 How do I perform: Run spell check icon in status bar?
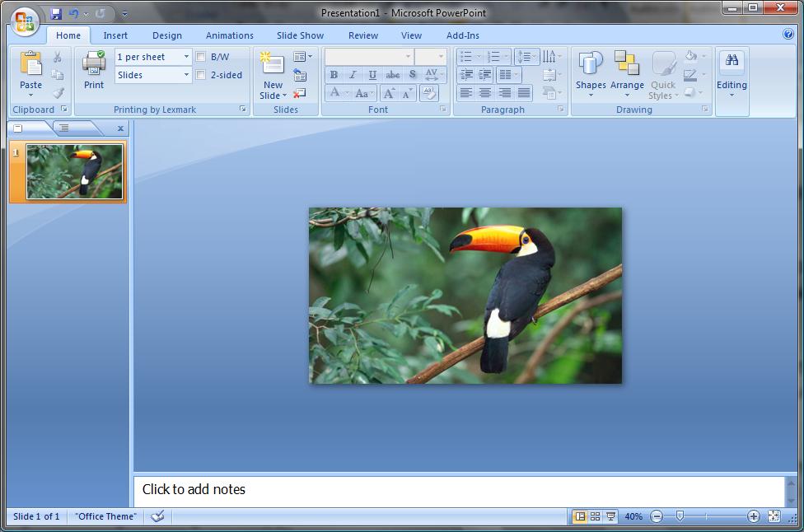[x=158, y=516]
